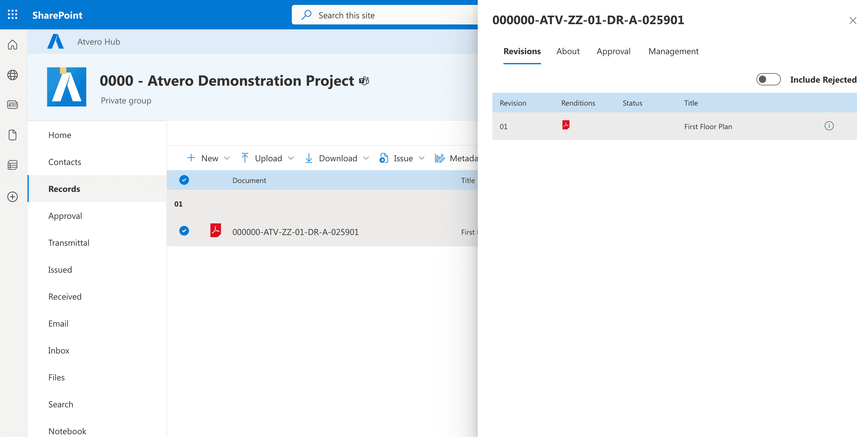
Task: Click the Create plus circle icon
Action: 13,196
